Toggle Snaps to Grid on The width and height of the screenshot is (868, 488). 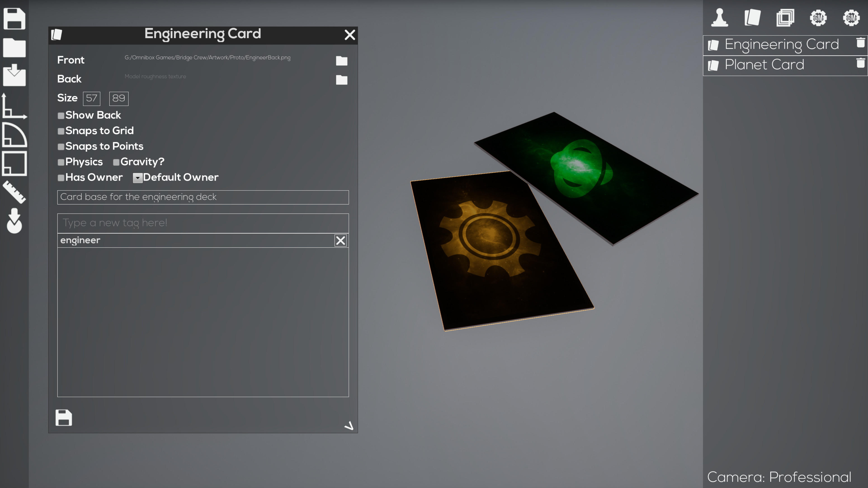click(x=61, y=131)
